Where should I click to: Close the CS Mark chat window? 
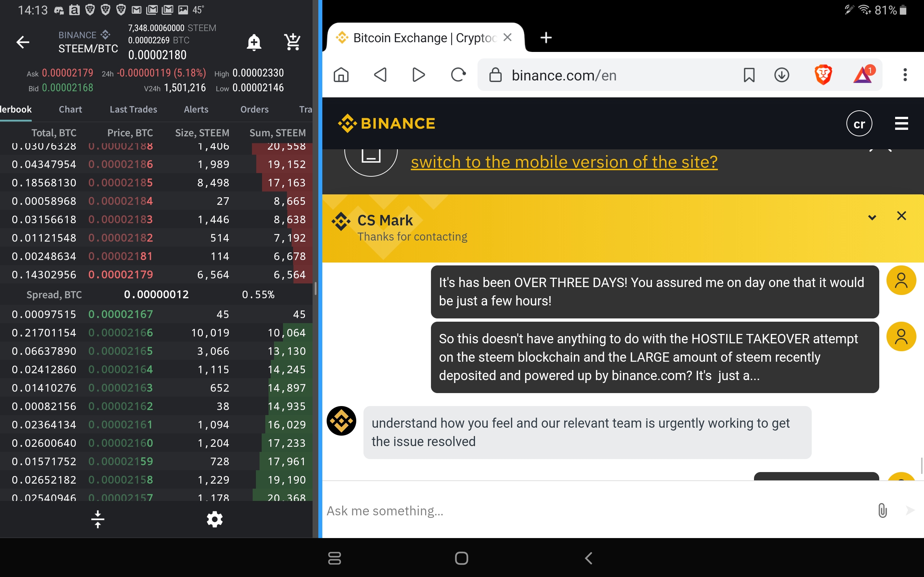coord(902,216)
